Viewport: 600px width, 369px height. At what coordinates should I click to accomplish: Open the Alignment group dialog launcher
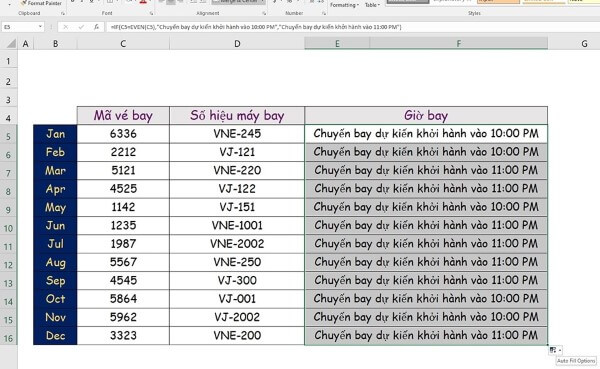tap(264, 13)
